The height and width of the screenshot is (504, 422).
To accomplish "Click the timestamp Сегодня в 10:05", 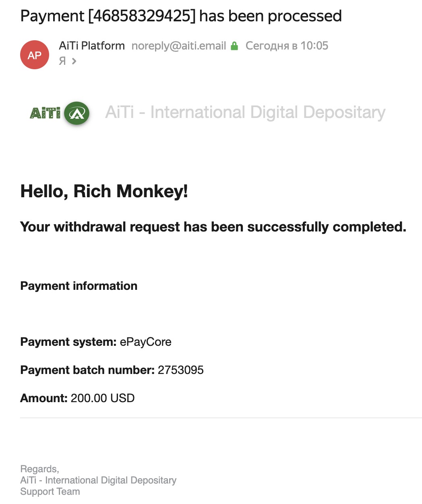I will (287, 46).
